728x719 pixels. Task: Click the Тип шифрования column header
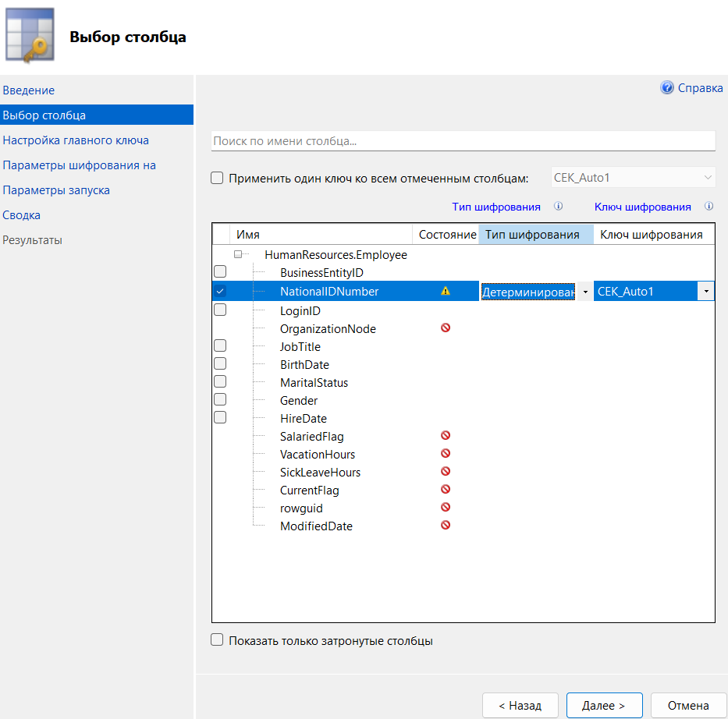tap(536, 235)
